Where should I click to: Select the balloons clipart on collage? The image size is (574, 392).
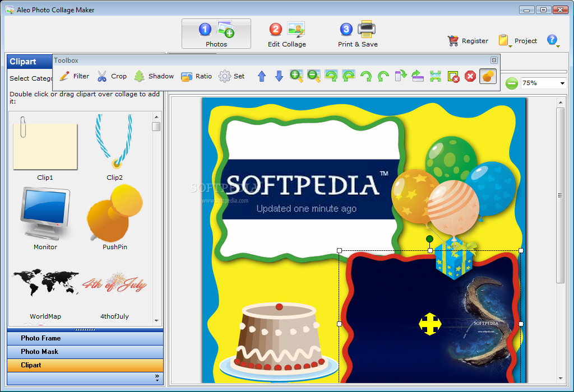tap(454, 186)
